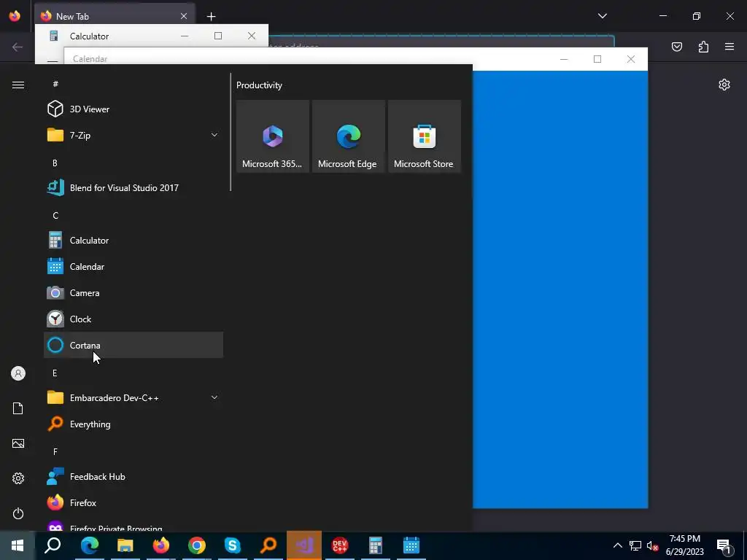
Task: Open the Microsoft Edge tile
Action: click(x=348, y=136)
